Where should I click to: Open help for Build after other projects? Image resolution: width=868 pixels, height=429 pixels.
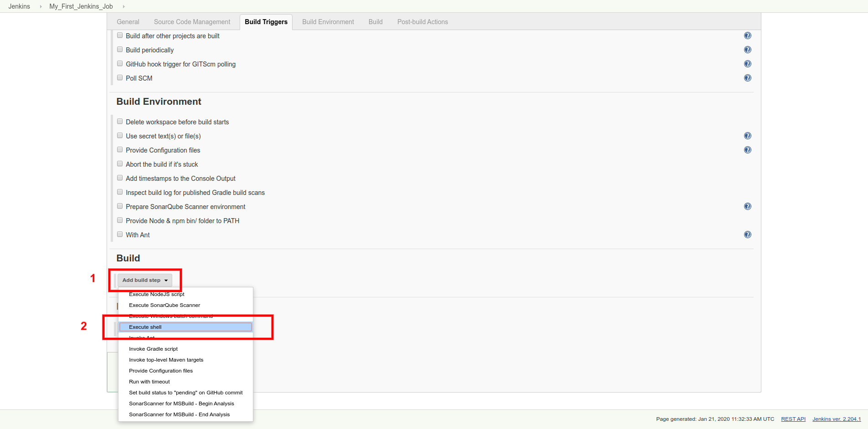(x=748, y=36)
